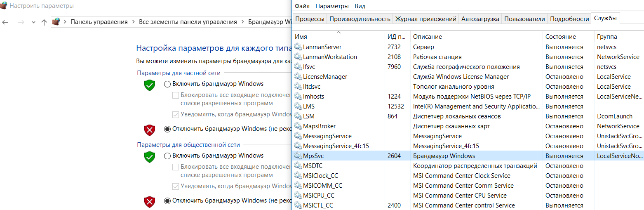The height and width of the screenshot is (210, 644).
Task: Click the gear icon of LanmanWorkstation service
Action: pyautogui.click(x=298, y=57)
